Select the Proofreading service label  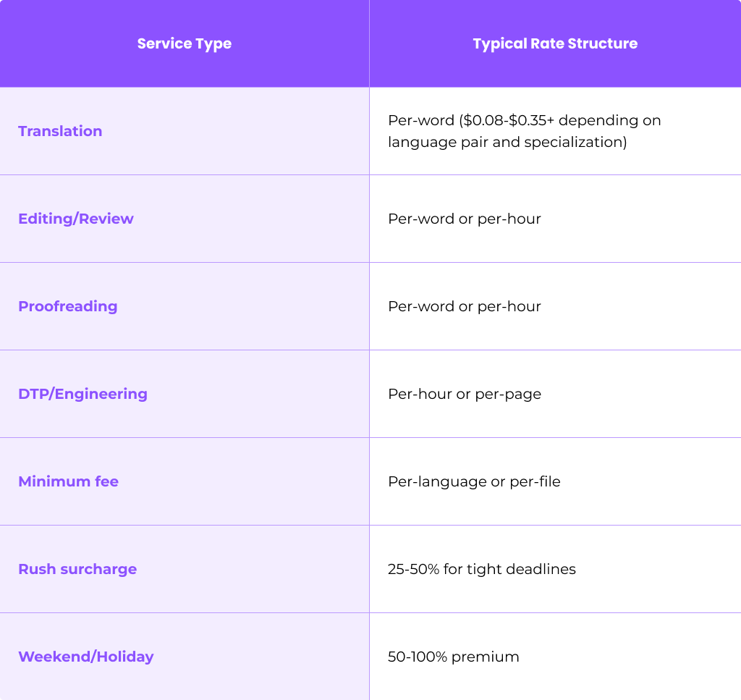pyautogui.click(x=68, y=306)
